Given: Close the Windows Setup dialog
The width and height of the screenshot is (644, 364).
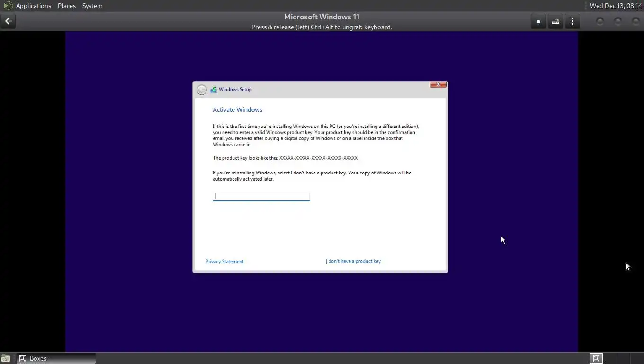Looking at the screenshot, I should [x=438, y=84].
